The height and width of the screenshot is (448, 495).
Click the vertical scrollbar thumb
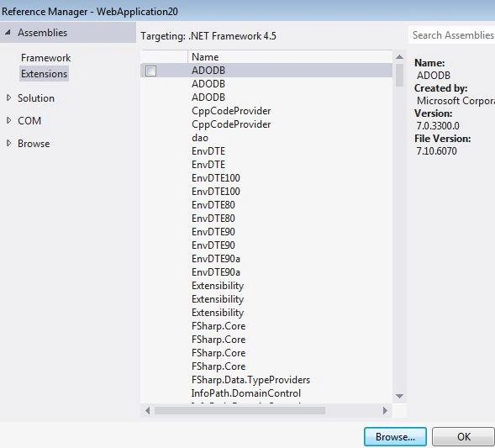[399, 75]
